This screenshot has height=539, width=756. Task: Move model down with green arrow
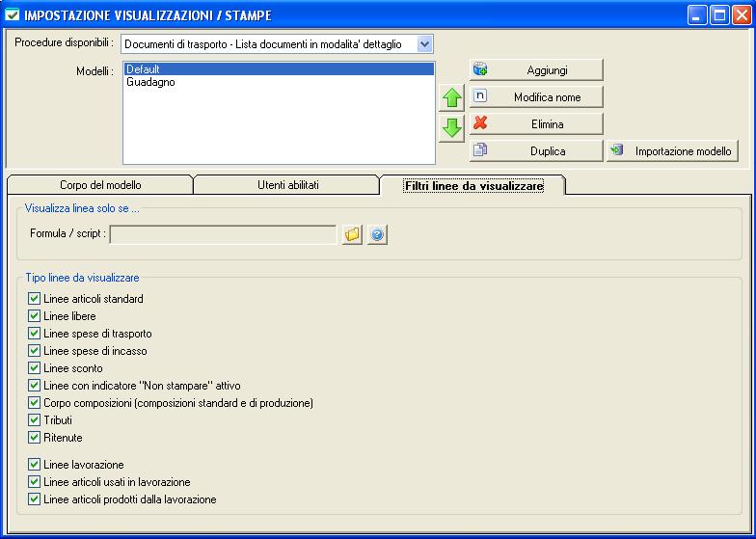coord(451,128)
